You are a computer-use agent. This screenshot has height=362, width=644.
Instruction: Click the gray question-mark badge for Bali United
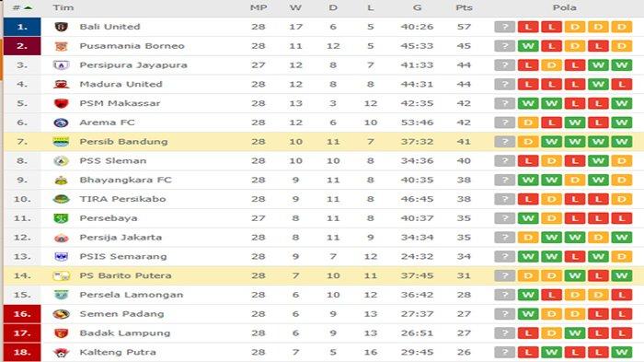click(505, 27)
